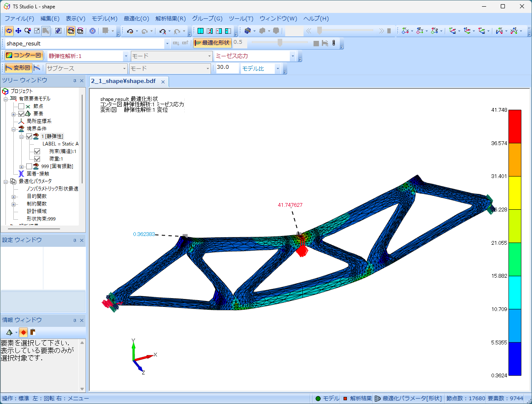This screenshot has height=404, width=532.
Task: Click the red swatch in color legend
Action: pyautogui.click(x=515, y=126)
